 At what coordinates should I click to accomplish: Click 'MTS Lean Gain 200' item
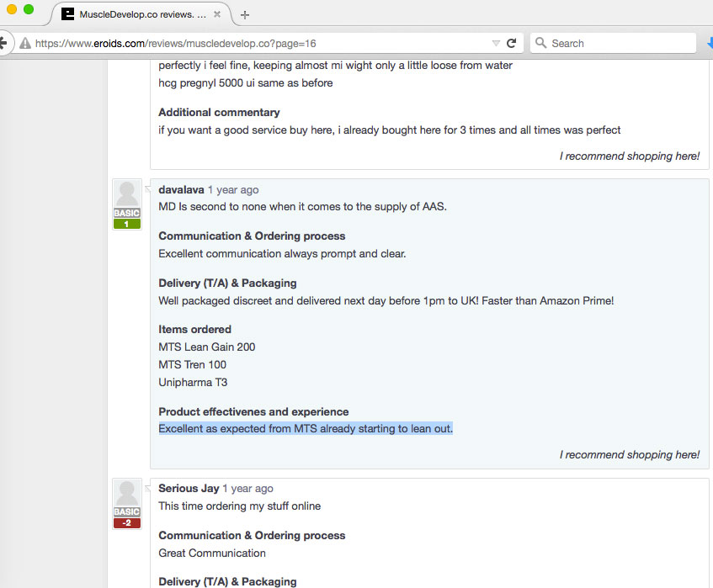(x=207, y=347)
